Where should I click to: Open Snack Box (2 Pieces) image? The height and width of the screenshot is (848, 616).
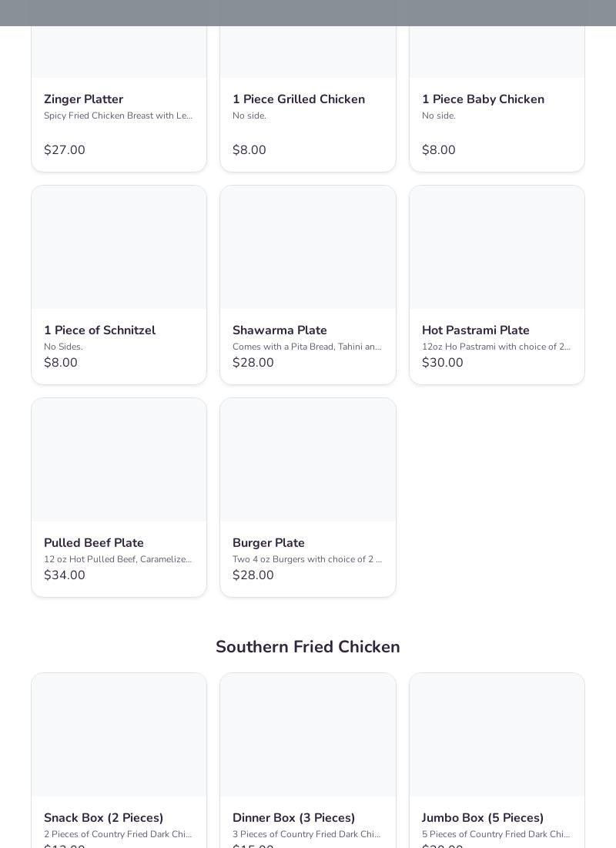click(119, 735)
